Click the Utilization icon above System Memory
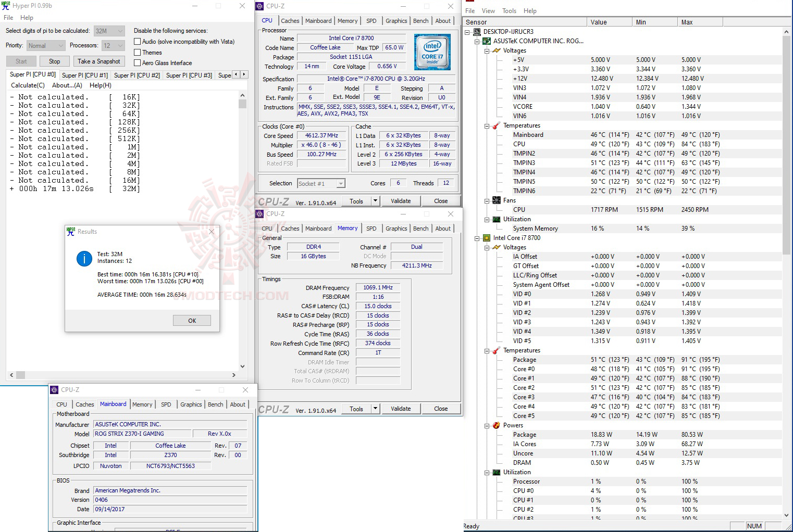The width and height of the screenshot is (793, 532). point(497,219)
